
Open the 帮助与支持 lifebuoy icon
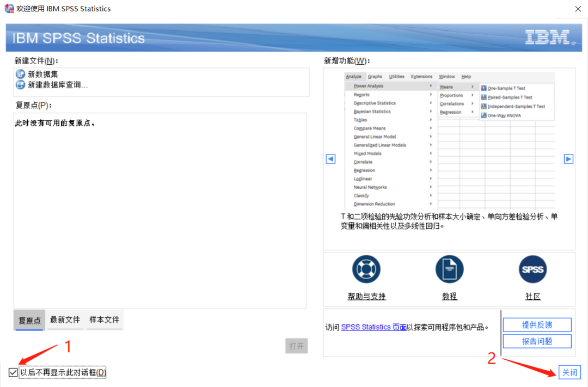tap(366, 269)
